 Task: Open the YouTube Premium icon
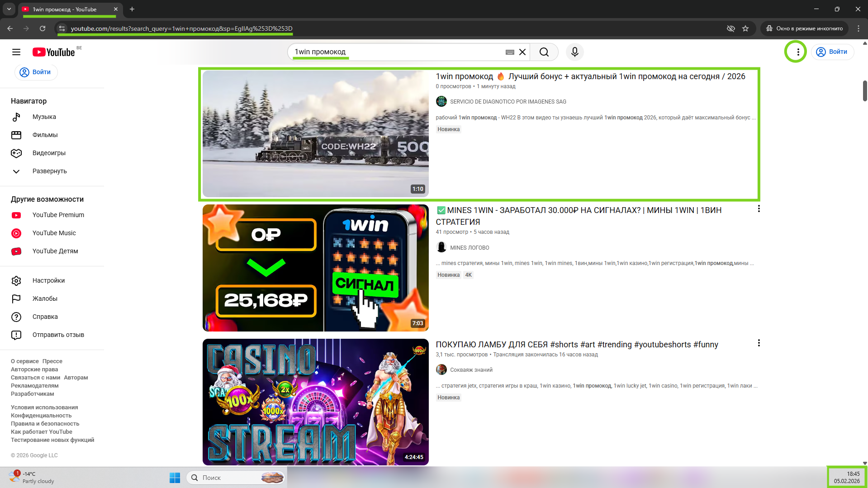(16, 215)
